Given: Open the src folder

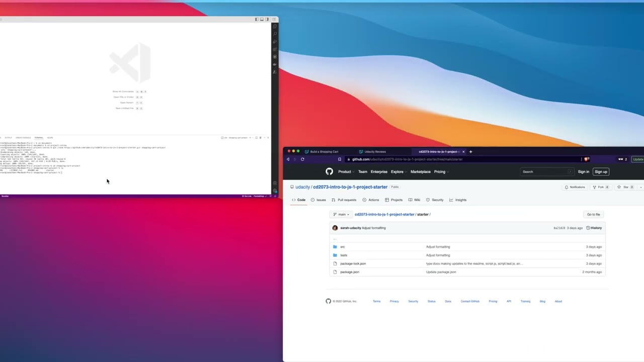Looking at the screenshot, I should click(x=342, y=247).
